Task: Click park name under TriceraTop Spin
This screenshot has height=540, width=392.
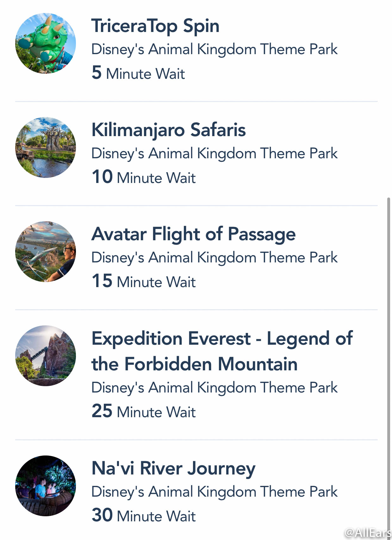Action: coord(215,50)
